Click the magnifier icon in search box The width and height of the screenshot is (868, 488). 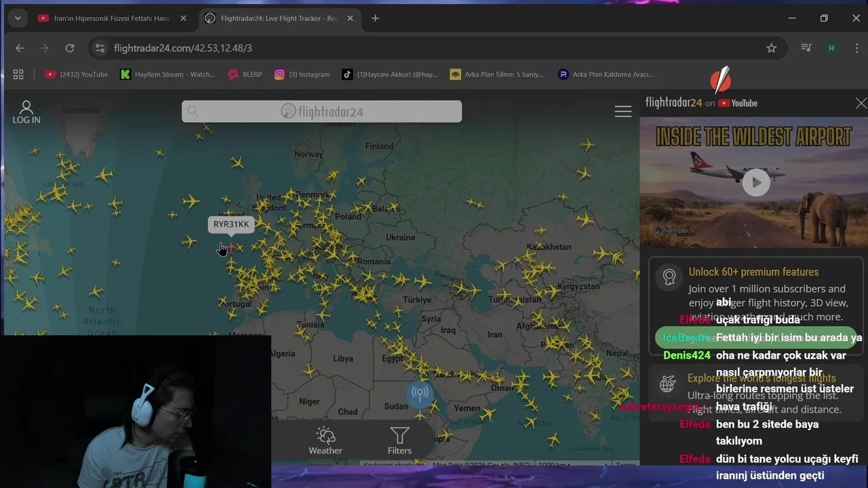(x=193, y=111)
